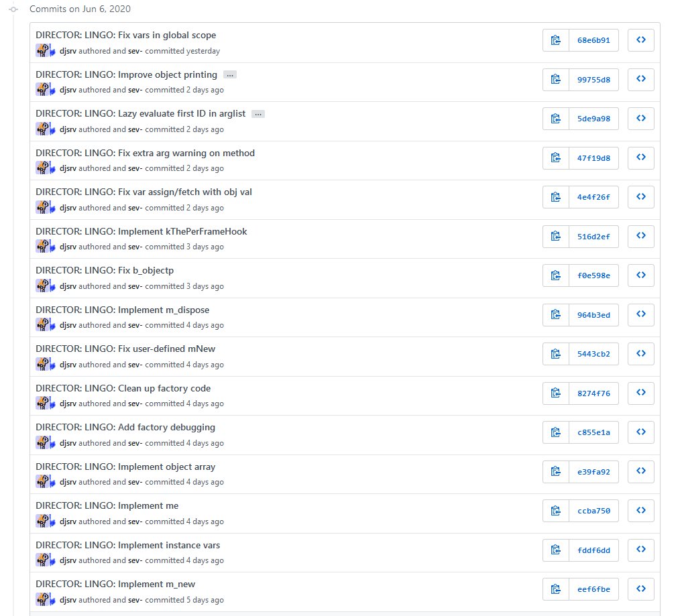This screenshot has width=684, height=616.
Task: Open commit hash link c855e1a
Action: click(593, 432)
